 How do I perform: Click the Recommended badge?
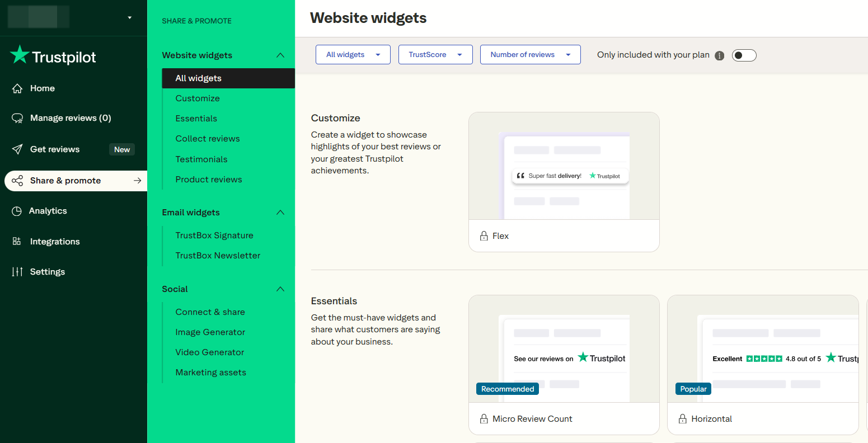508,389
